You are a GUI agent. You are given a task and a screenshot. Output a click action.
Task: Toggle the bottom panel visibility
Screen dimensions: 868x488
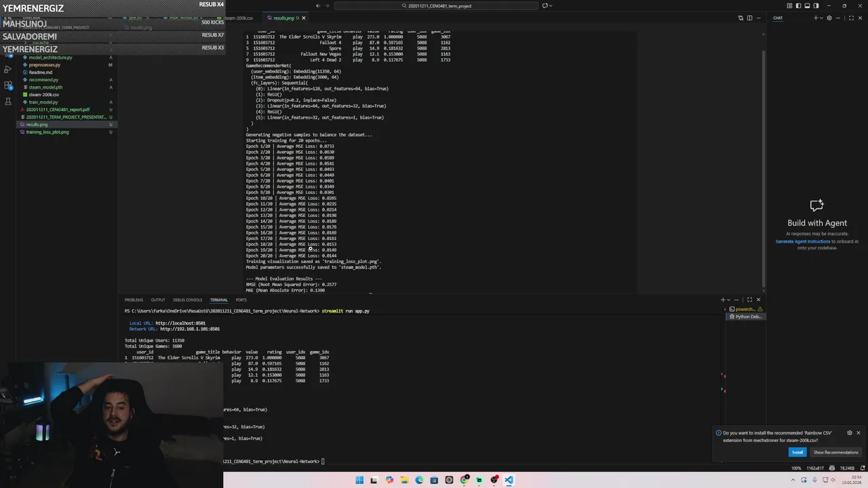(x=808, y=5)
